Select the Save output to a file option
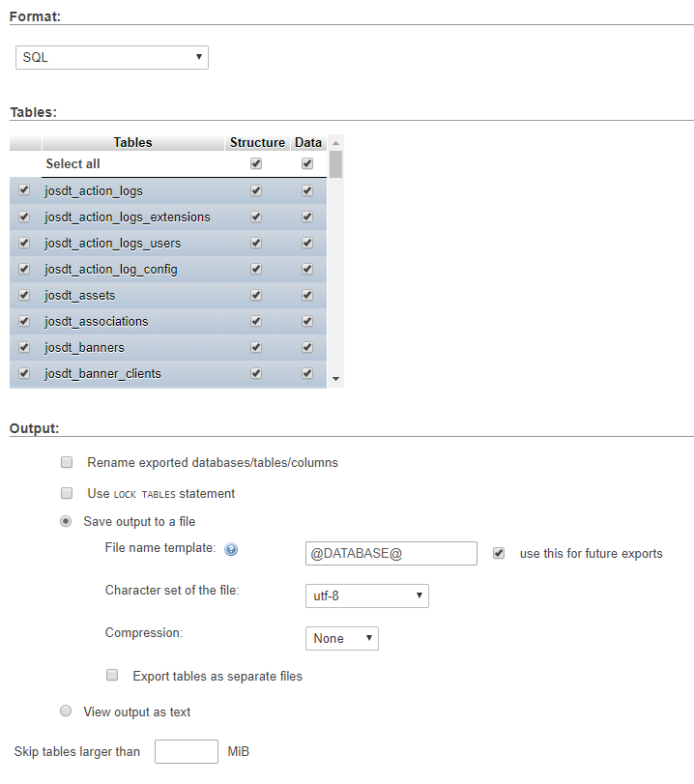Screen dimensions: 694x784 (66, 520)
